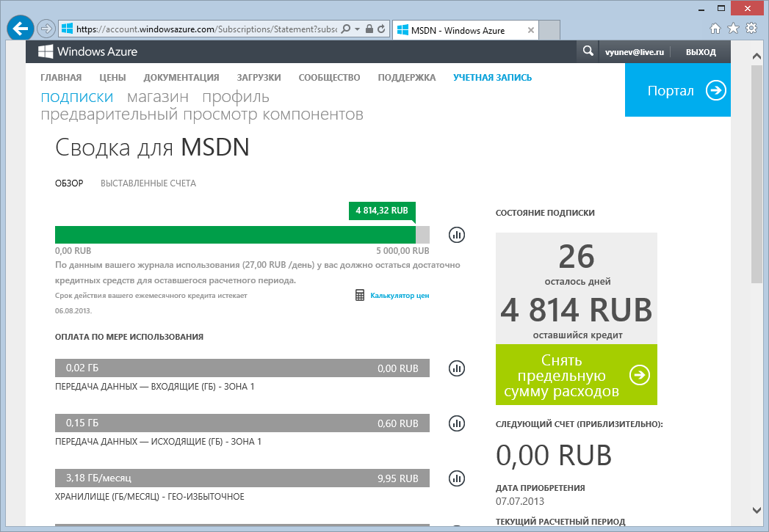Open chart icon for incoming data transfer
This screenshot has width=769, height=532.
point(457,368)
